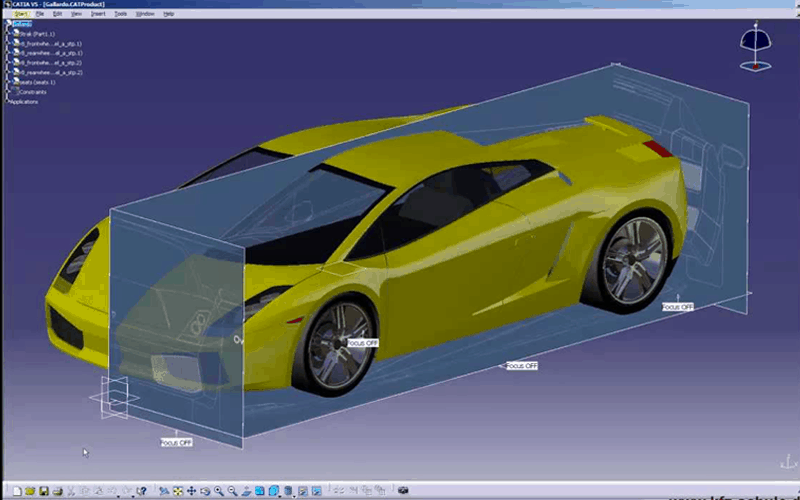This screenshot has height=500, width=800.
Task: Click the Capture camera icon
Action: (x=403, y=491)
